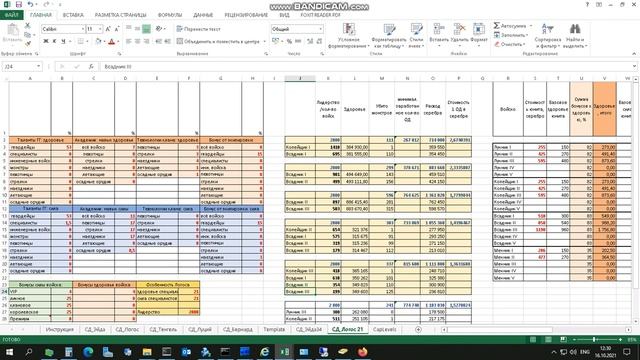Open Форматировать как таблицу gallery
Viewport: 640px width, 360px height.
point(389,36)
